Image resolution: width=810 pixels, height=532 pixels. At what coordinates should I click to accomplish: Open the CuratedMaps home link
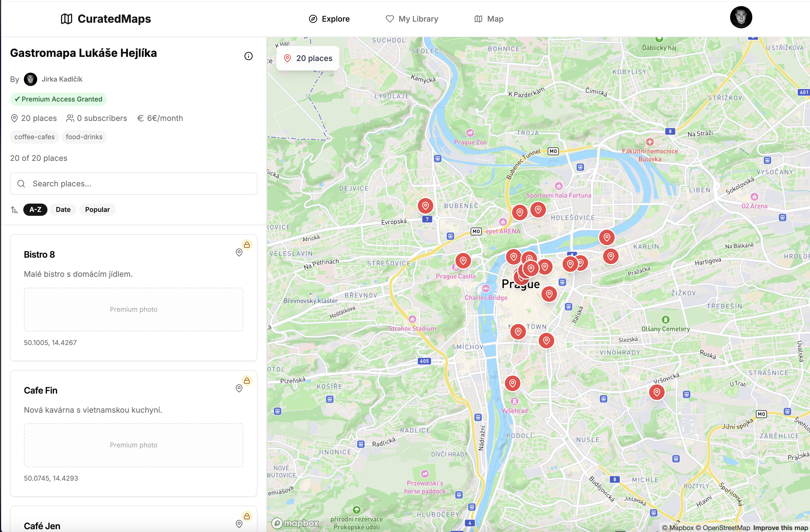pos(106,19)
